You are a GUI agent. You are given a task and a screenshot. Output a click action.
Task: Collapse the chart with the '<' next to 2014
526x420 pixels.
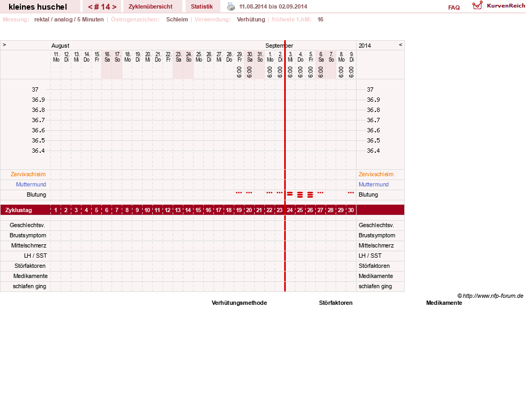point(401,44)
